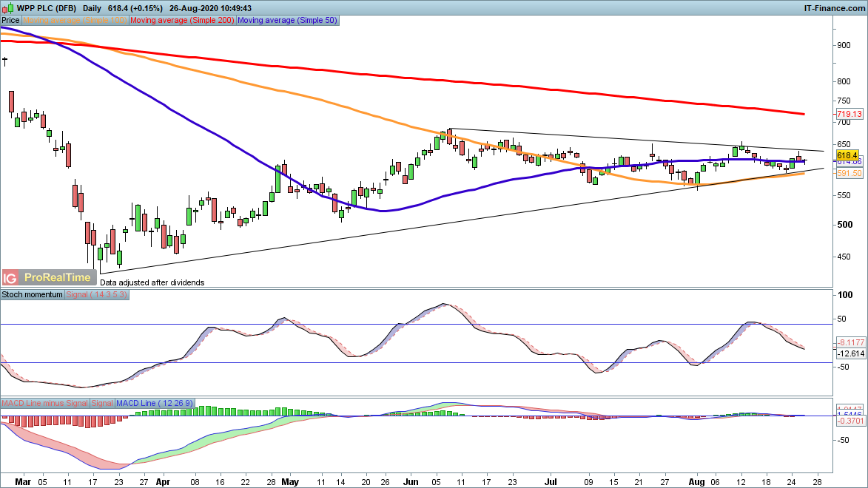Click the IT-Finance.com link
The height and width of the screenshot is (488, 868).
point(834,7)
